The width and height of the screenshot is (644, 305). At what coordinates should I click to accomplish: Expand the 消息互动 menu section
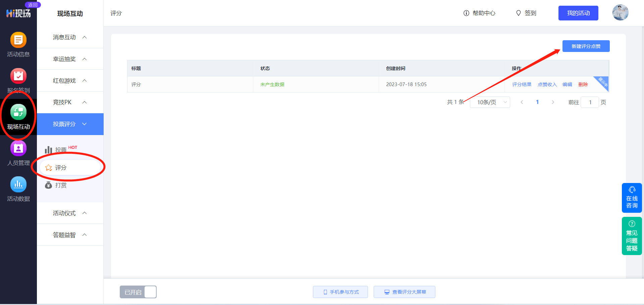70,37
